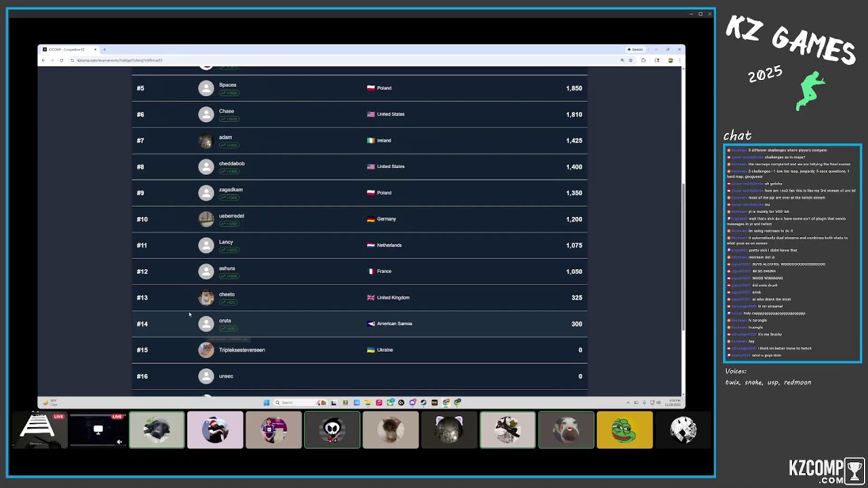
Task: Close the KZCOMP browser tab
Action: pos(96,49)
